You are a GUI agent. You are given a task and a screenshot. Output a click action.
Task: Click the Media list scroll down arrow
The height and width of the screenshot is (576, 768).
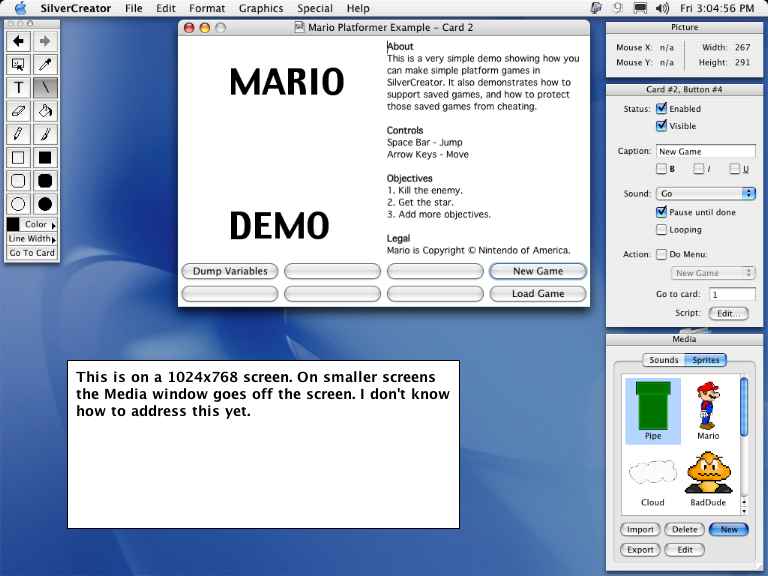click(x=744, y=511)
